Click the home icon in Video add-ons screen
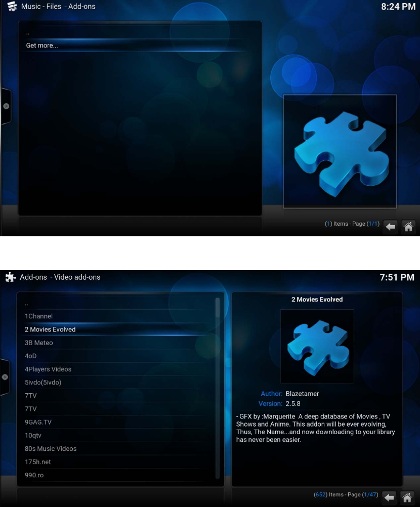The width and height of the screenshot is (420, 507). coord(407,497)
